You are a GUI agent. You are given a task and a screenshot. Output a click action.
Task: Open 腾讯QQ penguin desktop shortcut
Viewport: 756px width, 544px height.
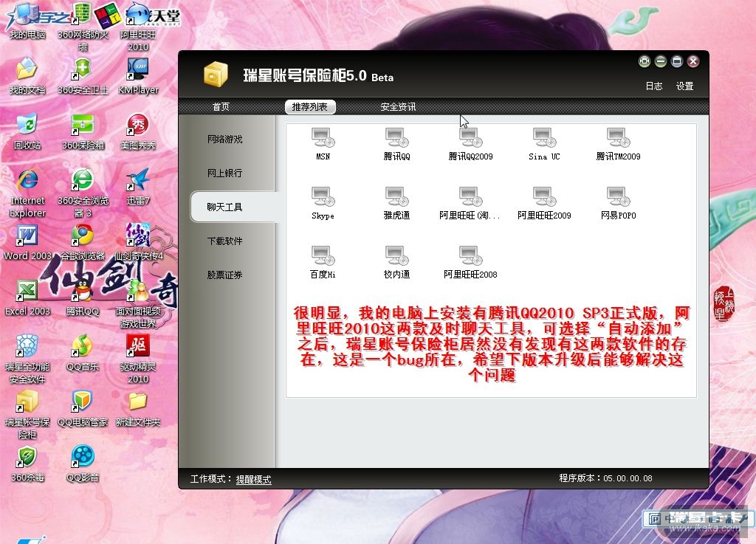[x=83, y=297]
